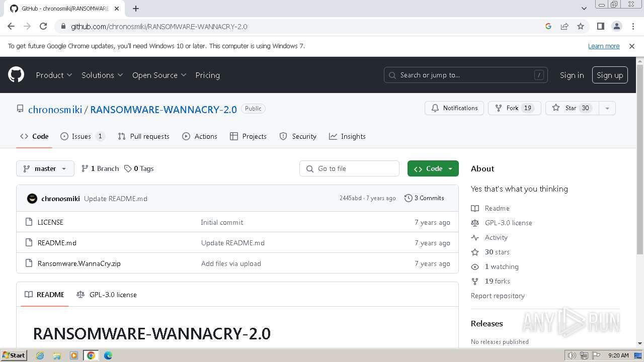Open the Security tab
This screenshot has width=644, height=362.
[298, 136]
